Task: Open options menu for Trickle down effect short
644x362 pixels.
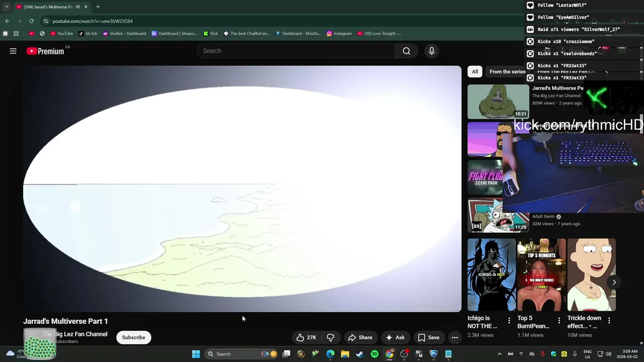Action: [x=609, y=321]
